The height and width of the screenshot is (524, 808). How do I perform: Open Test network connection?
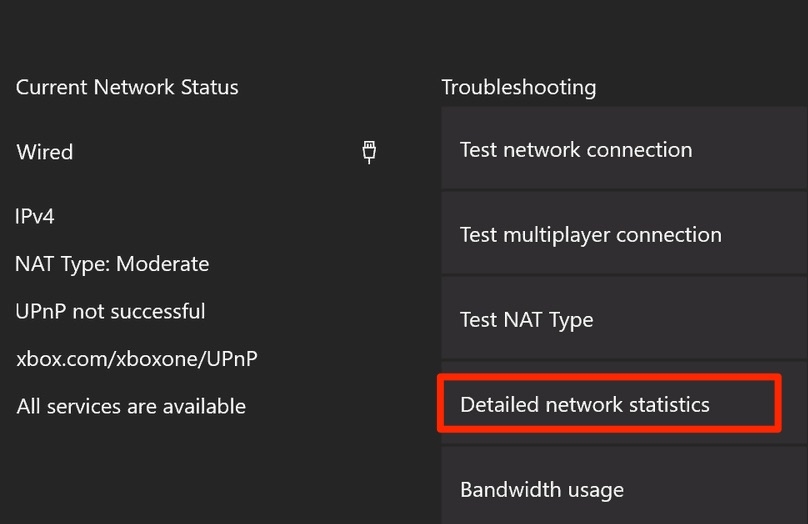(624, 148)
